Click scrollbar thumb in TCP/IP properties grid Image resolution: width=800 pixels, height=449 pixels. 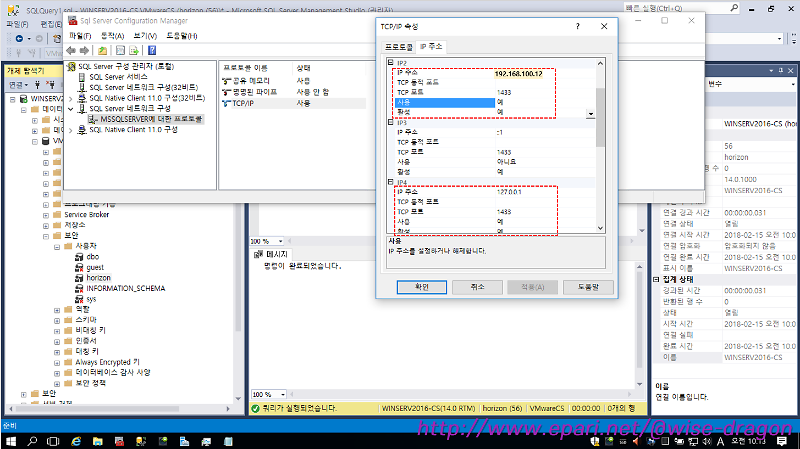[600, 117]
